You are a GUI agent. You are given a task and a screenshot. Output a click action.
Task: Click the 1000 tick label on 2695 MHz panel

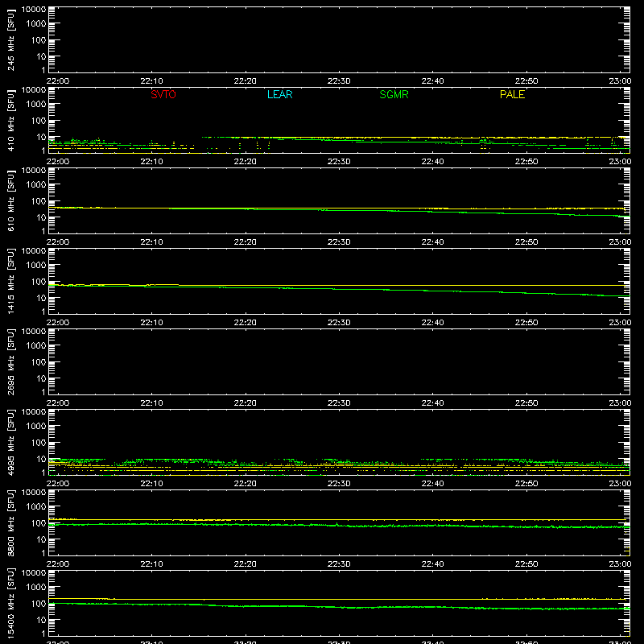(36, 346)
